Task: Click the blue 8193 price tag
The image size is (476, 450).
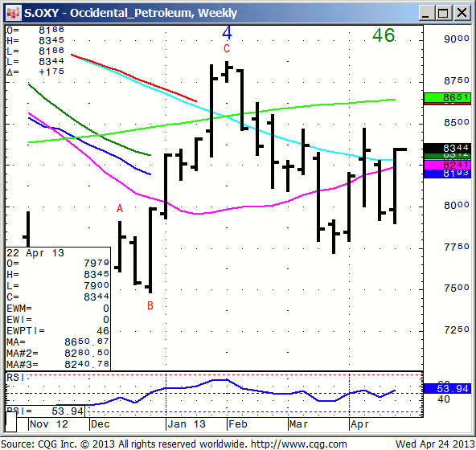Action: 447,174
